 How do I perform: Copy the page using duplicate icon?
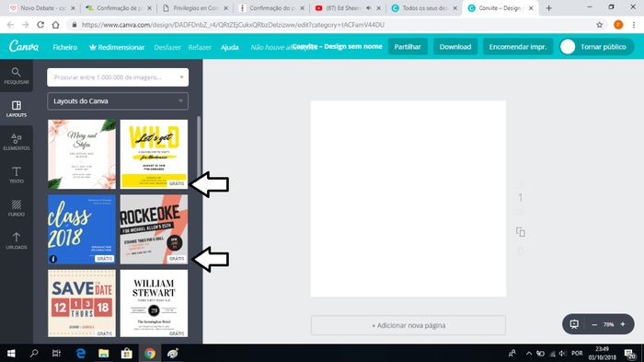[x=521, y=232]
